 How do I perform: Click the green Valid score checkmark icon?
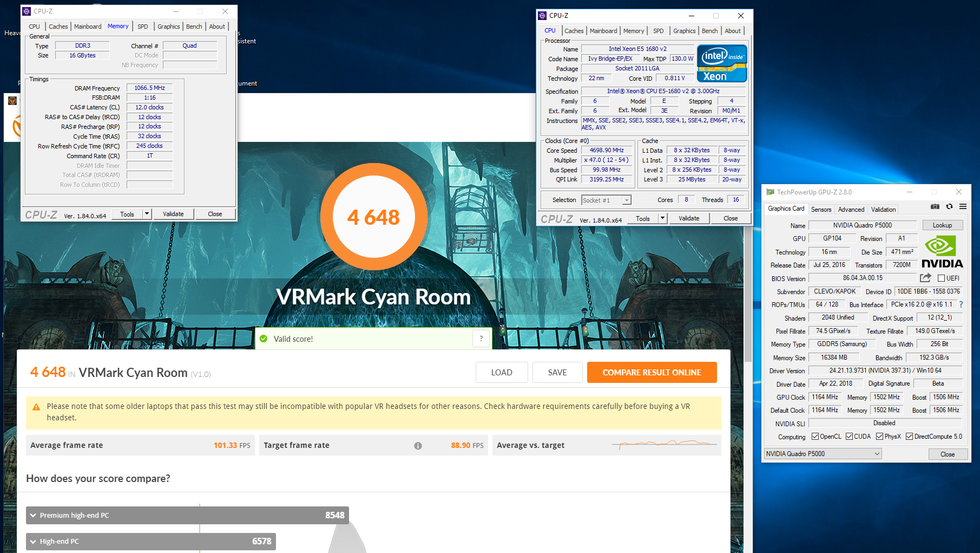[264, 339]
